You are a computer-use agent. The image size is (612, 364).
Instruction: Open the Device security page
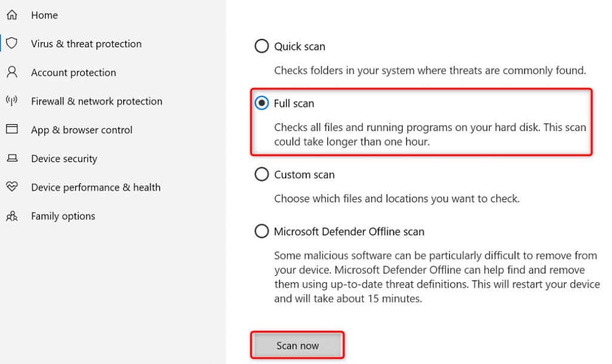[64, 158]
